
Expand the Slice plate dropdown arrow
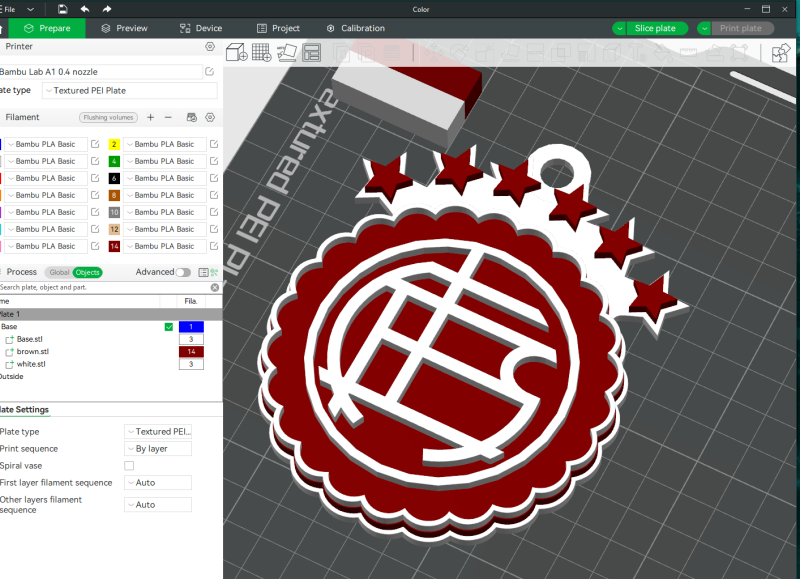(x=620, y=29)
